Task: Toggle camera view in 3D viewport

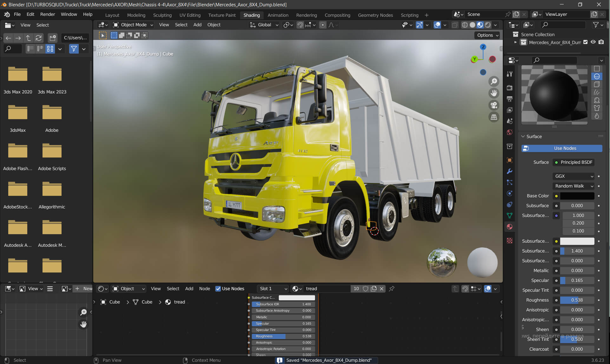Action: tap(494, 105)
